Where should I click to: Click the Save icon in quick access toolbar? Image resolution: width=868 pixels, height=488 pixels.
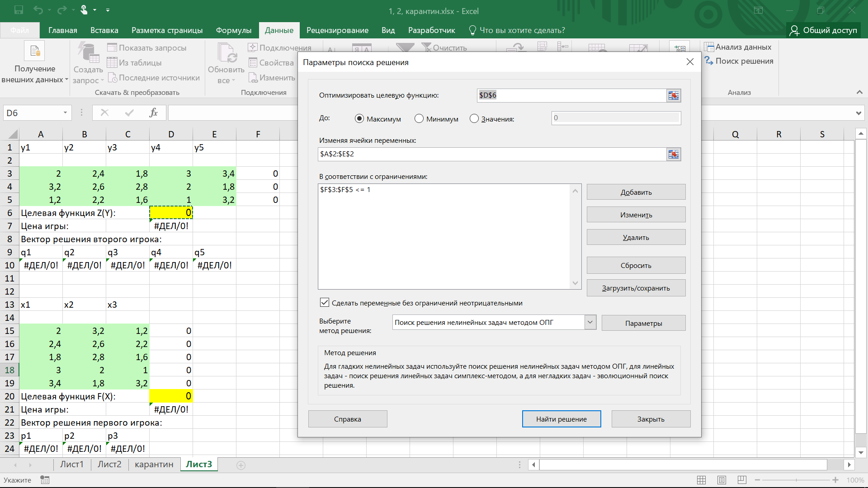19,9
